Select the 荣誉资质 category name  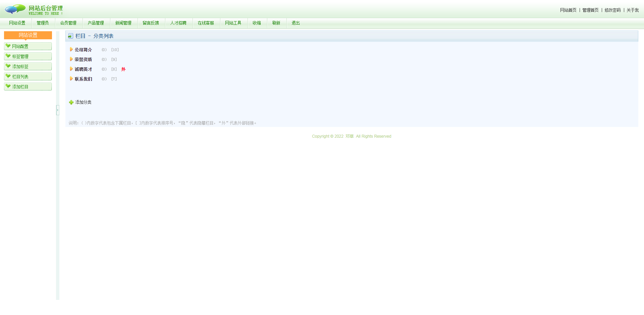83,59
